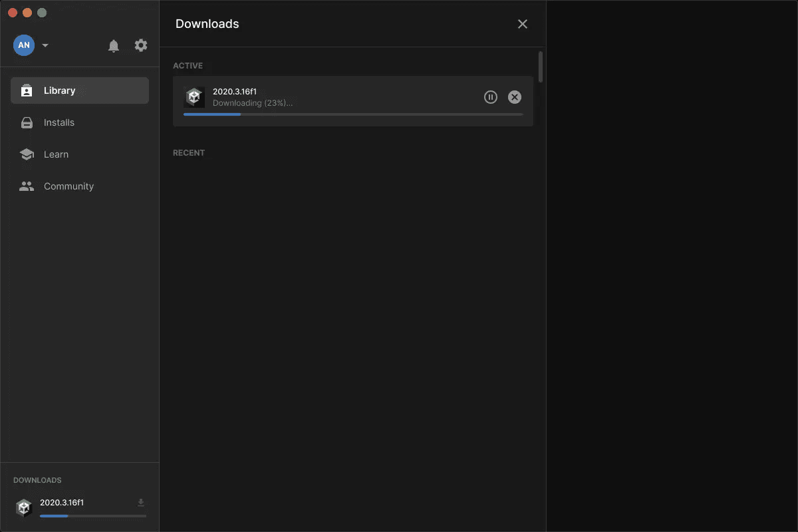Cancel the active download
Screen dimensions: 798x532
coord(514,96)
